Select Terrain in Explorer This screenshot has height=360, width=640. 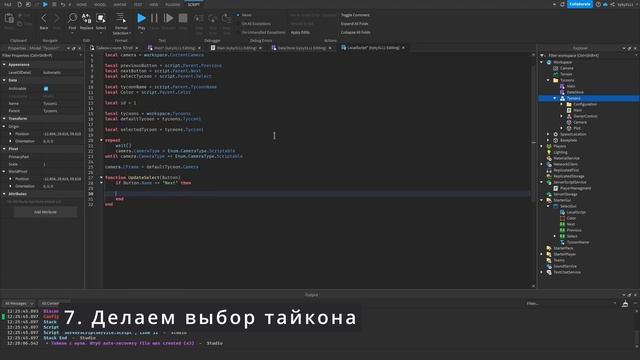[x=566, y=74]
